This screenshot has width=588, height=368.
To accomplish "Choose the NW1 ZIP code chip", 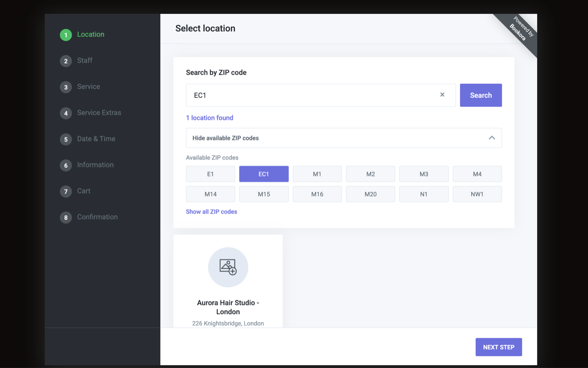I will coord(477,194).
